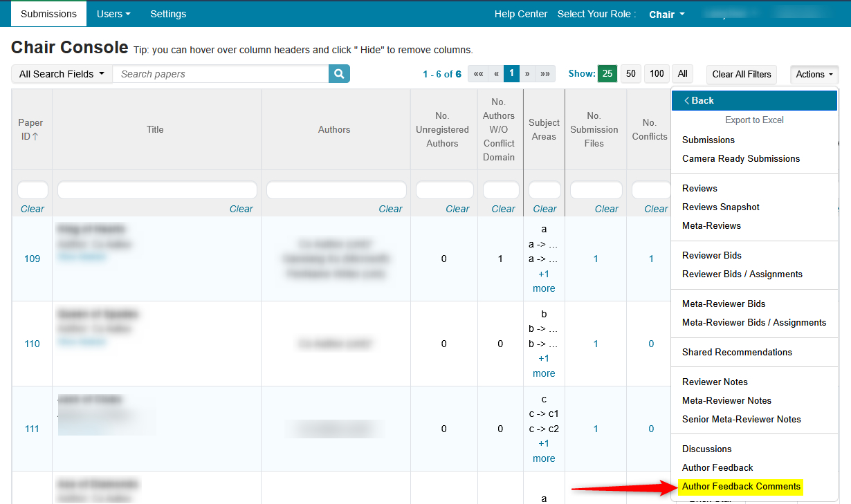The width and height of the screenshot is (851, 504).
Task: Expand the Users menu dropdown
Action: pos(113,14)
